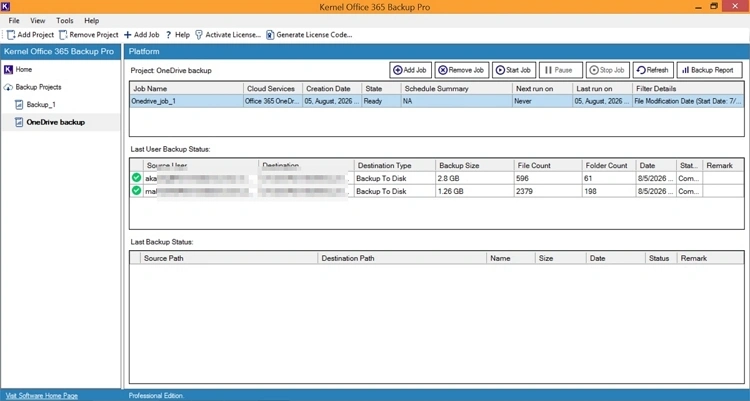
Task: Click the Home K logo icon
Action: pos(8,69)
